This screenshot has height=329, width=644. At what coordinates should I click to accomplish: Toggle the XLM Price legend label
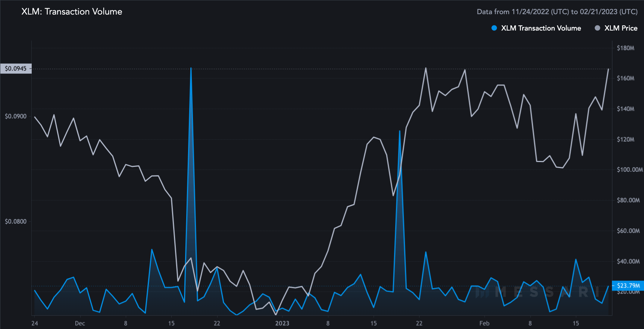[621, 28]
